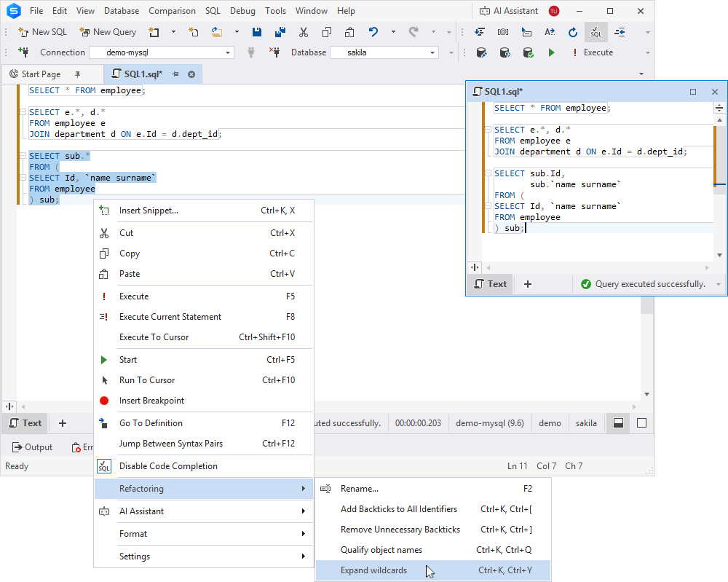
Task: Click the Disconnect plug icon
Action: [x=274, y=52]
